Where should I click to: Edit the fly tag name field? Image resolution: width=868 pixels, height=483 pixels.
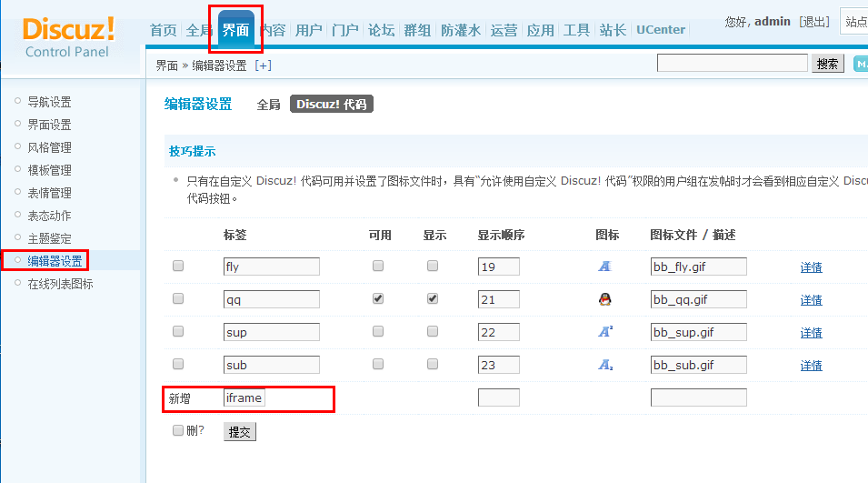point(271,267)
